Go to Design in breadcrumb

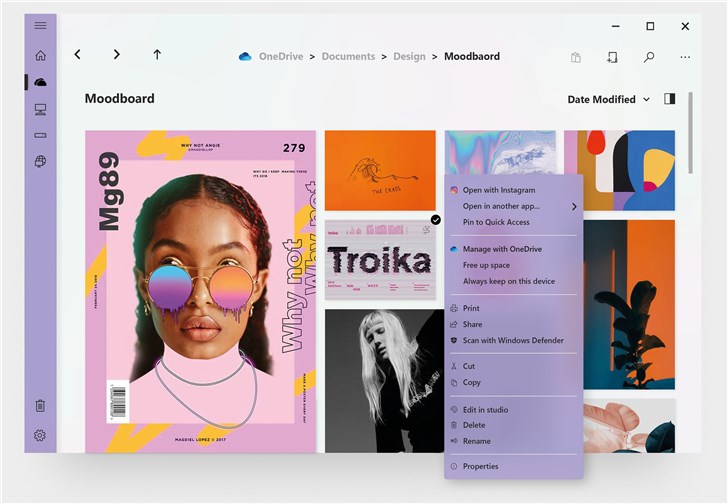pyautogui.click(x=409, y=57)
